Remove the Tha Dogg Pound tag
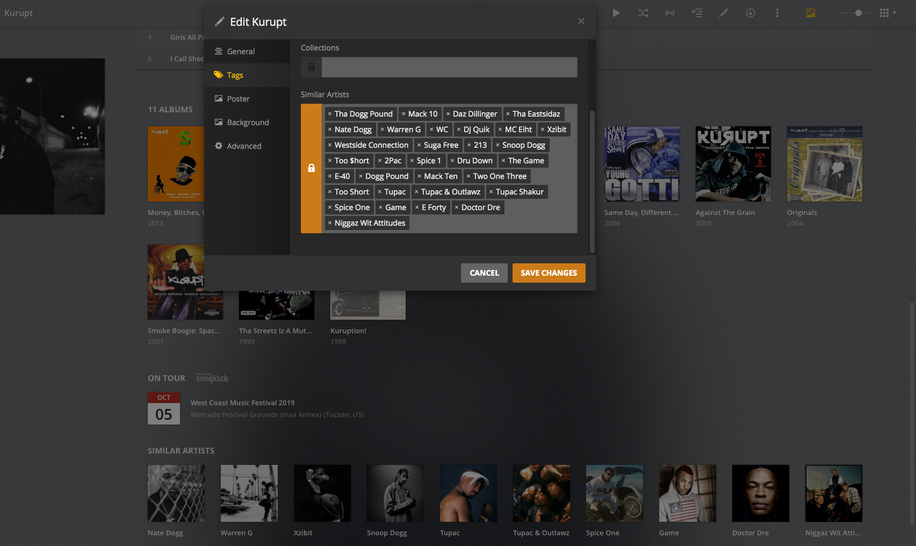This screenshot has height=546, width=916. 329,114
